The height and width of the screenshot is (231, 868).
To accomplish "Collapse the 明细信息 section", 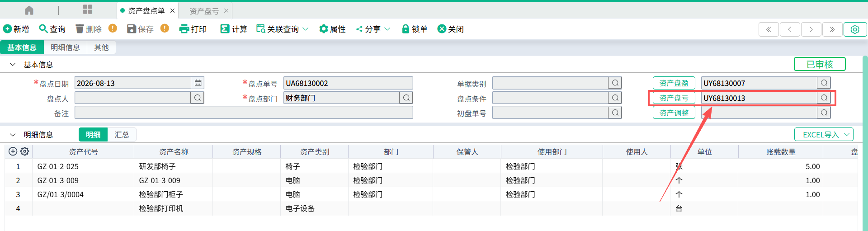I will pos(13,135).
